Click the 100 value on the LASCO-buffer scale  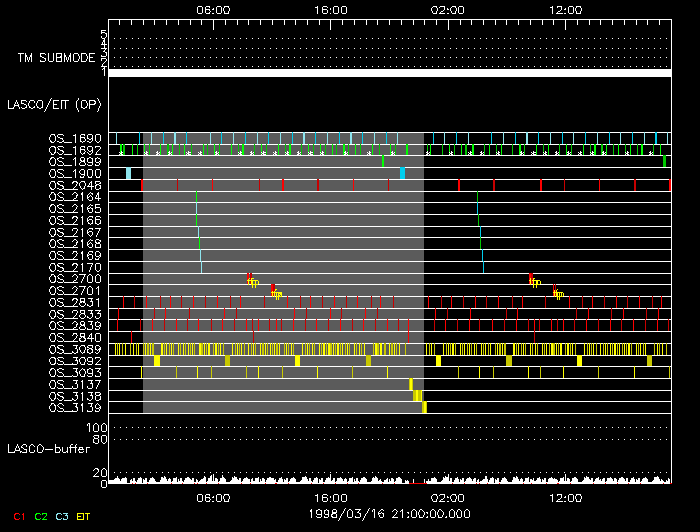click(97, 428)
